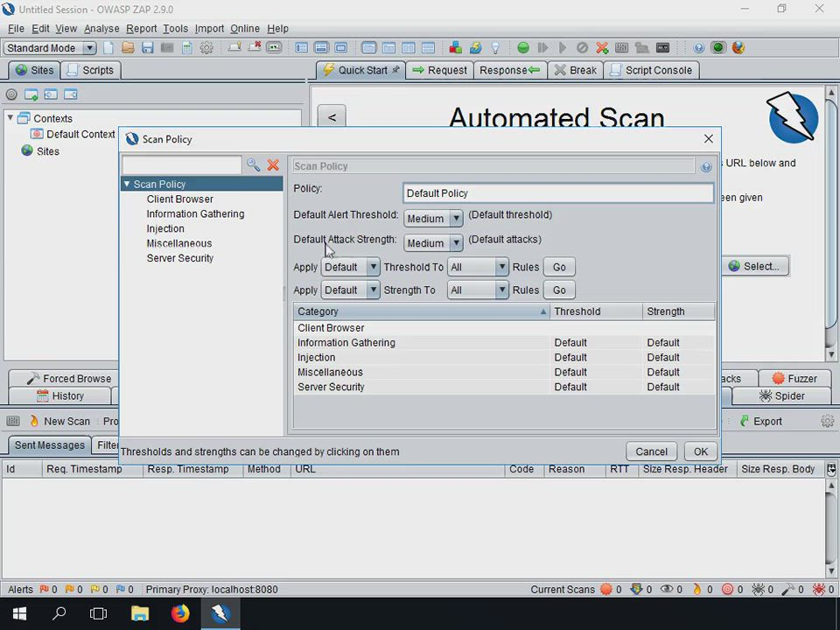Open the Analyse menu
Screen dimensions: 840x630
pyautogui.click(x=101, y=29)
